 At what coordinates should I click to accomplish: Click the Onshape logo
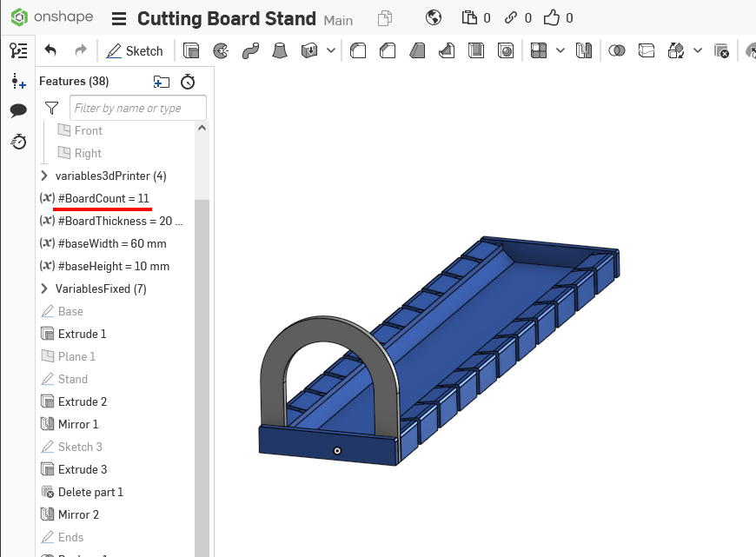(52, 17)
